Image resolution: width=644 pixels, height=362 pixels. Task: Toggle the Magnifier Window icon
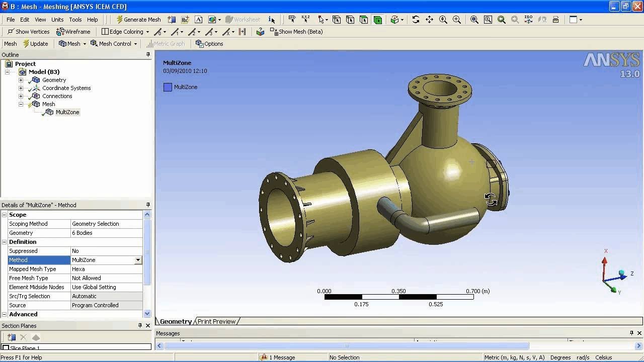[x=488, y=20]
